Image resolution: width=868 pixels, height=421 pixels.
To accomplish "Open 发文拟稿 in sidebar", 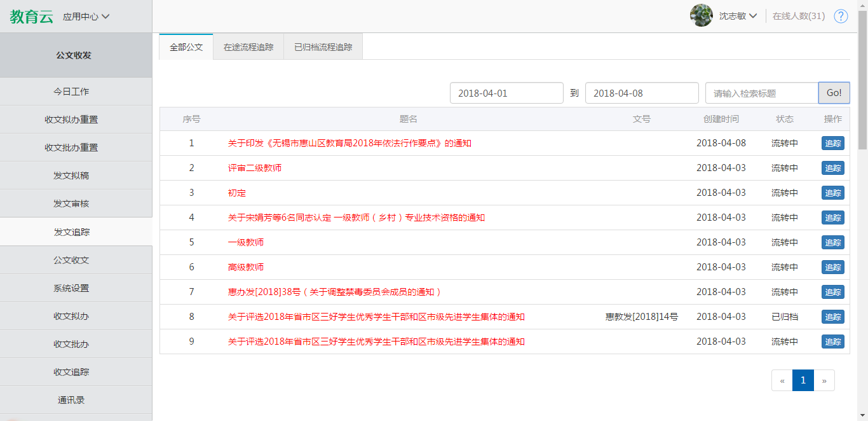I will (x=71, y=176).
